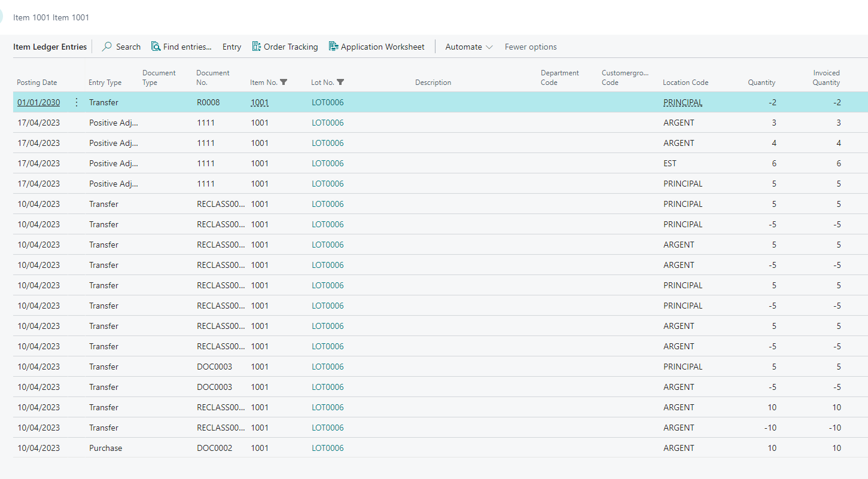
Task: Click the DOC0002 document number cell
Action: tap(214, 448)
